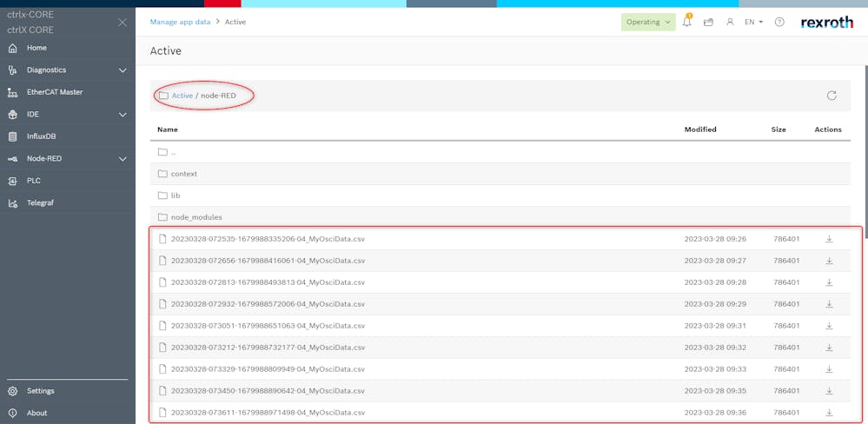Open the app data folder icon in header

pyautogui.click(x=708, y=22)
